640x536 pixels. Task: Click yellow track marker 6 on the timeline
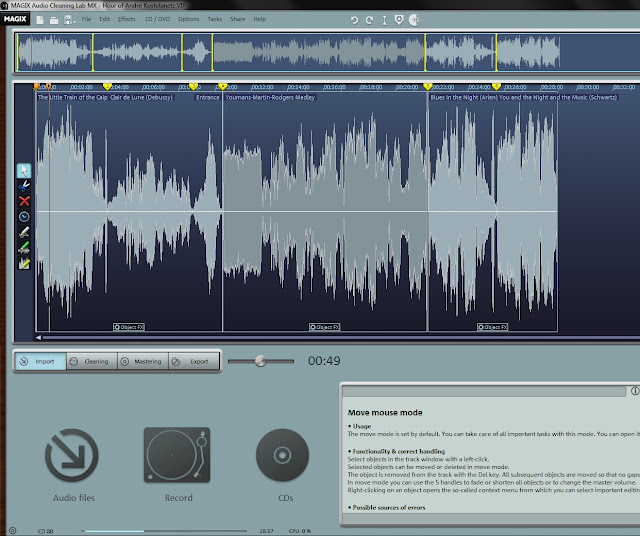496,86
